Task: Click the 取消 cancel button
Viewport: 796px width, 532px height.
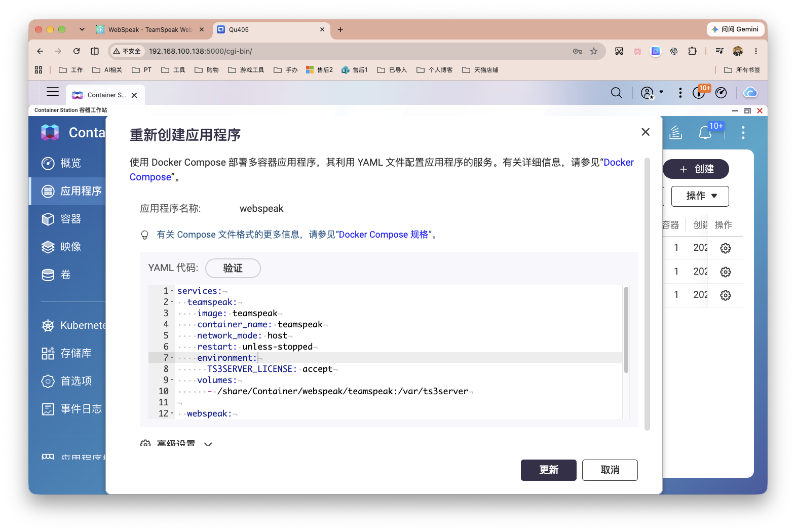Action: (x=610, y=470)
